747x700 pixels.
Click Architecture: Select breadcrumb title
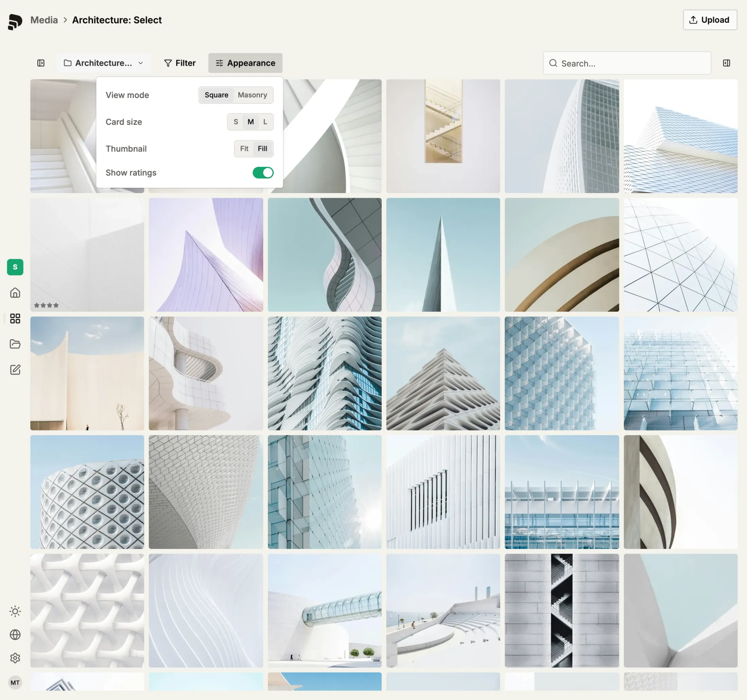[x=117, y=20]
